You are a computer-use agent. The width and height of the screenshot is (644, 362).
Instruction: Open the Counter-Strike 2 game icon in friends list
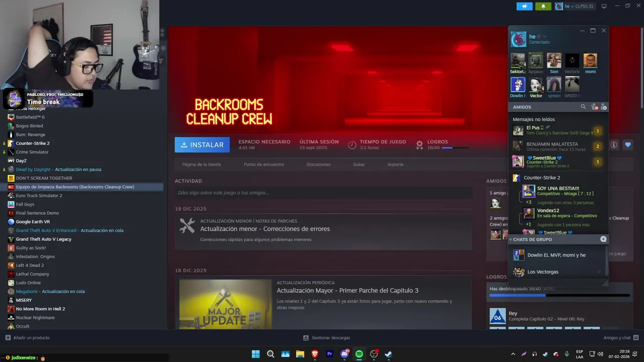click(x=516, y=177)
